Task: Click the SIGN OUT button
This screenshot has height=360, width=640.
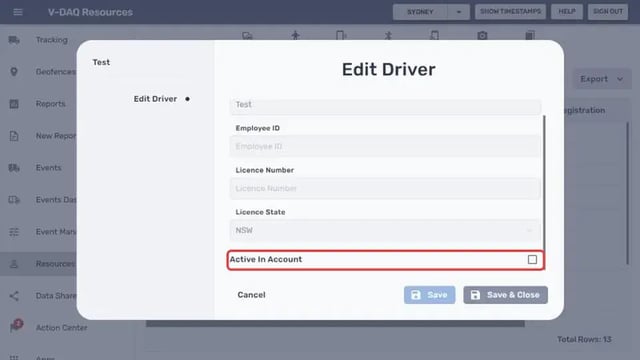Action: (608, 12)
